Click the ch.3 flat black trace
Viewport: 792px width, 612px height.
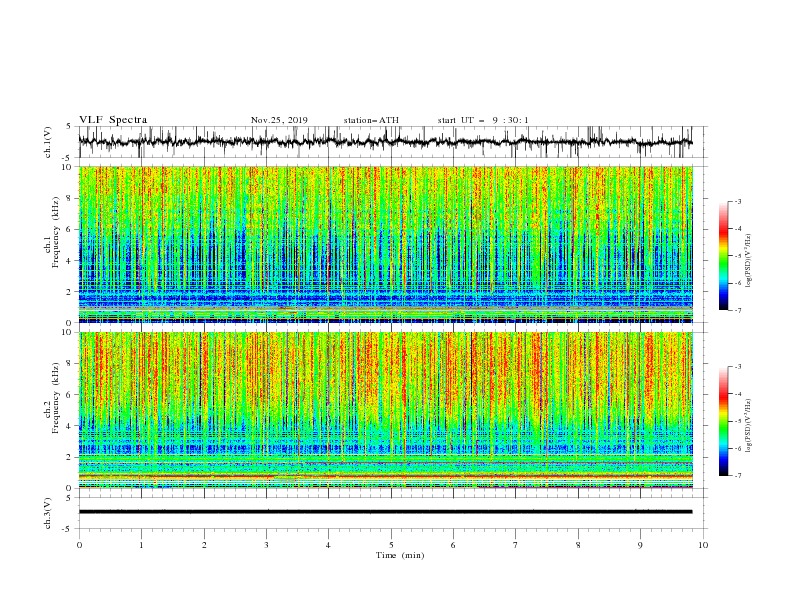385,512
